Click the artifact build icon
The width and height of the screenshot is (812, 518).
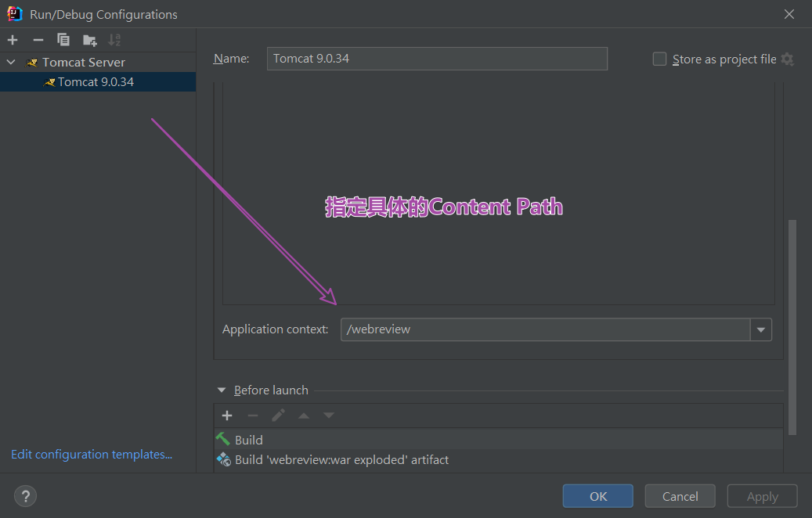[x=224, y=459]
